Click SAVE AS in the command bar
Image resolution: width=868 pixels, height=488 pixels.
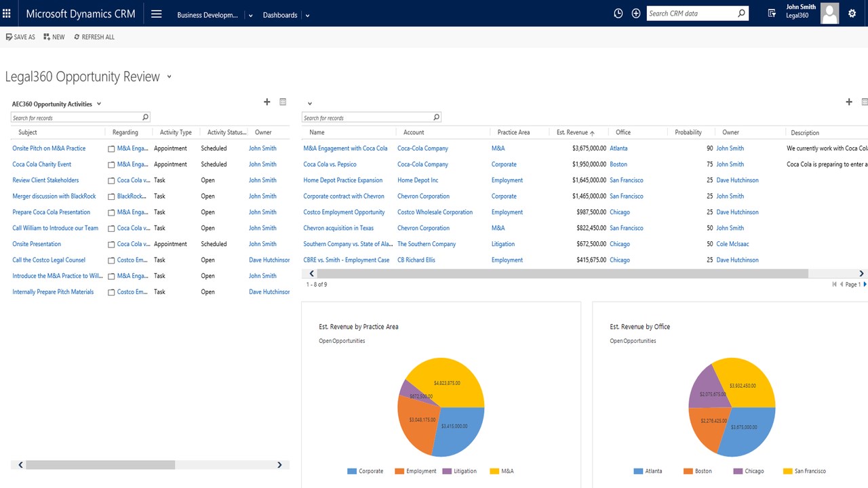pos(20,37)
